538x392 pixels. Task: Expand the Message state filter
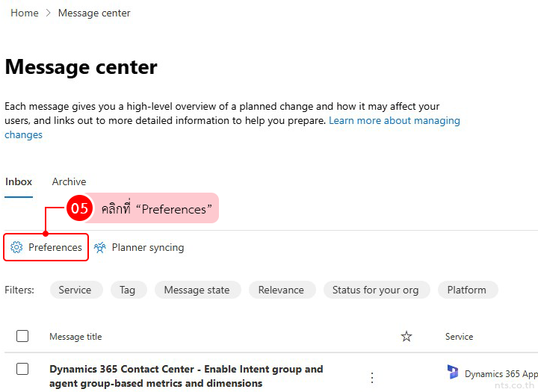click(197, 290)
